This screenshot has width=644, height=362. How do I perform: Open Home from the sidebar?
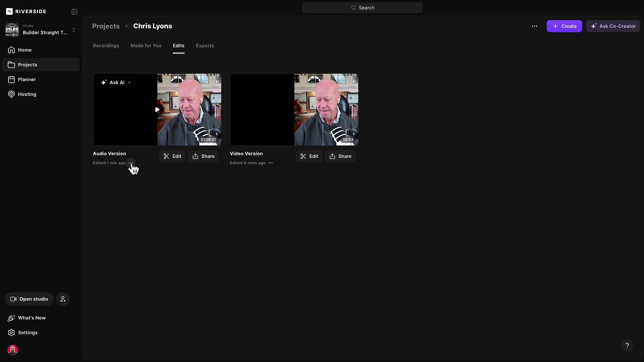[x=24, y=50]
